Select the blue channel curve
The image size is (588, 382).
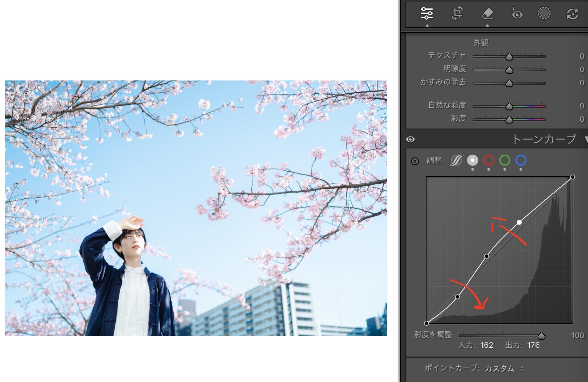(521, 161)
